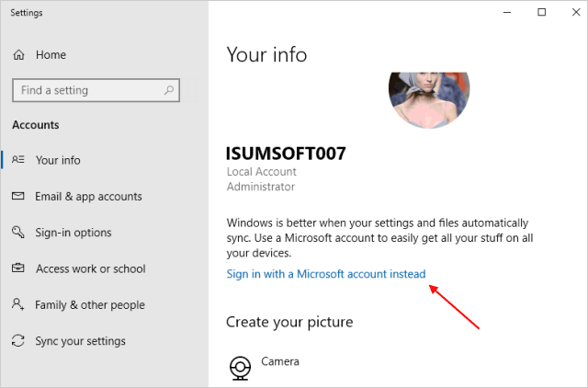Click the Find a setting search box
Viewport: 588px width, 388px height.
tap(96, 90)
